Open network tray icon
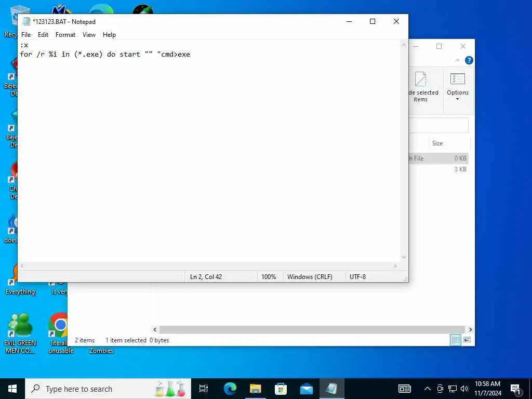 pyautogui.click(x=453, y=389)
